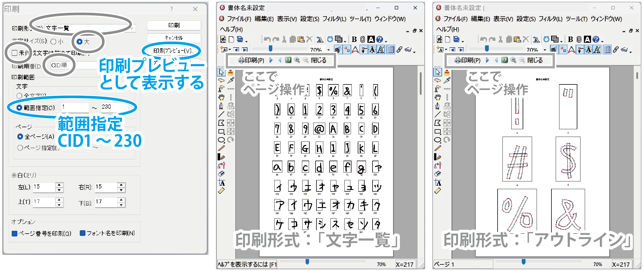Click print icon in character-list preview toolbar
Image resolution: width=644 pixels, height=271 pixels.
(x=242, y=60)
